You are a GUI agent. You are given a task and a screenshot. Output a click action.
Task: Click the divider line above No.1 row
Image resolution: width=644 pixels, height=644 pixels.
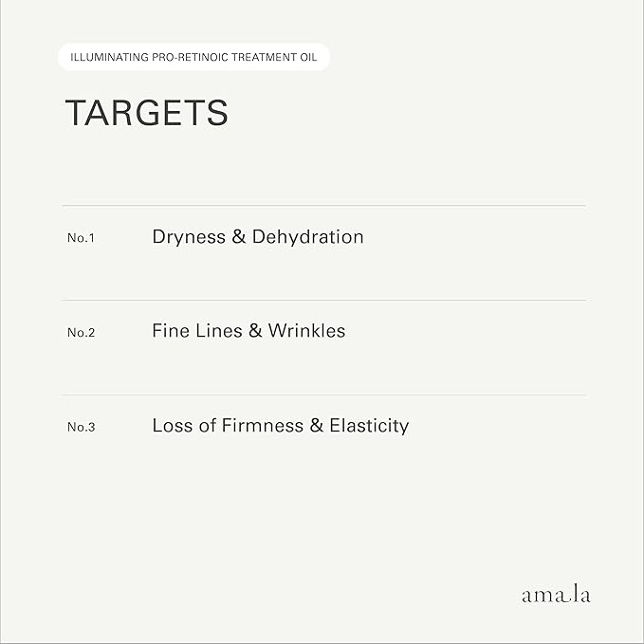click(323, 205)
